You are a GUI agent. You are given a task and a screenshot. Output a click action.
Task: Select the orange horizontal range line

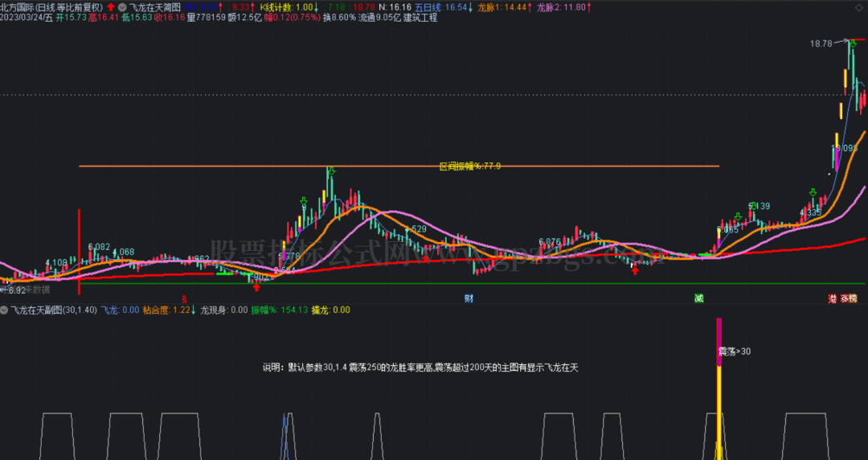(x=399, y=166)
